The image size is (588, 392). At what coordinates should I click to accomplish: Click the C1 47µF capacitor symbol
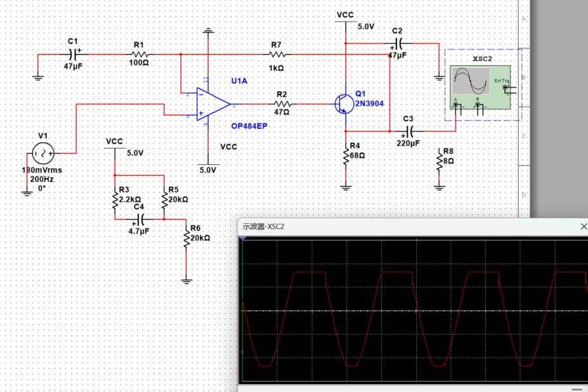(74, 55)
